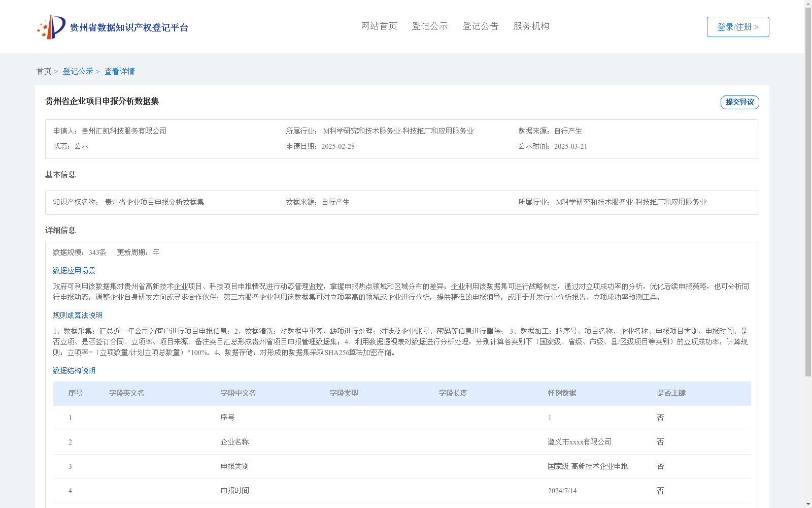The height and width of the screenshot is (508, 812).
Task: Click the 字段英文名 column header
Action: (127, 393)
